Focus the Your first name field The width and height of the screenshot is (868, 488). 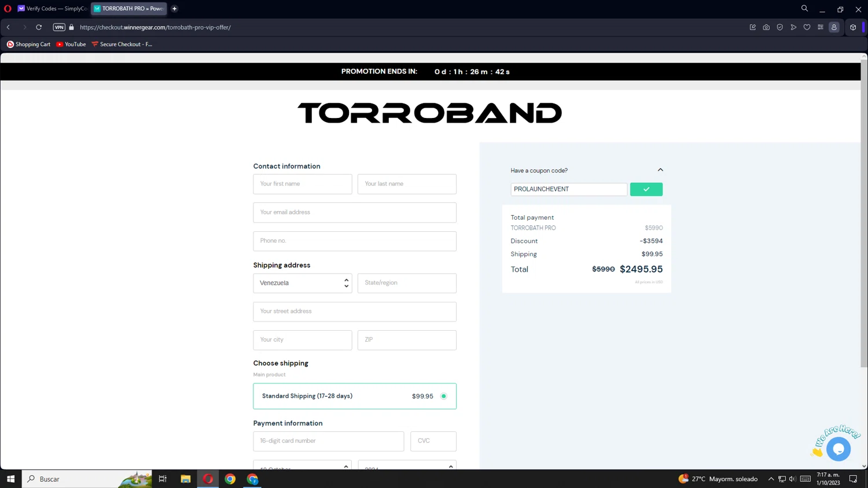(x=303, y=184)
